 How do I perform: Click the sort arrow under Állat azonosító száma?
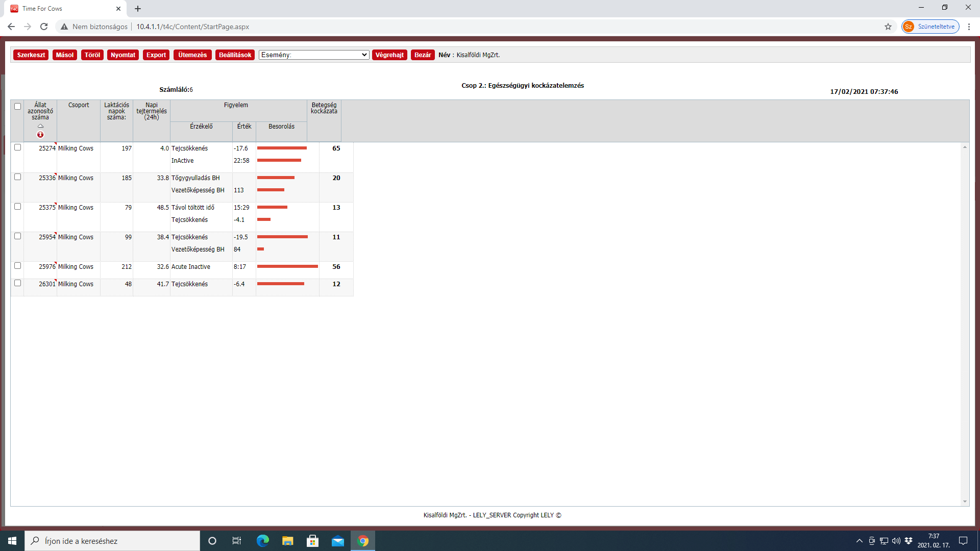40,126
